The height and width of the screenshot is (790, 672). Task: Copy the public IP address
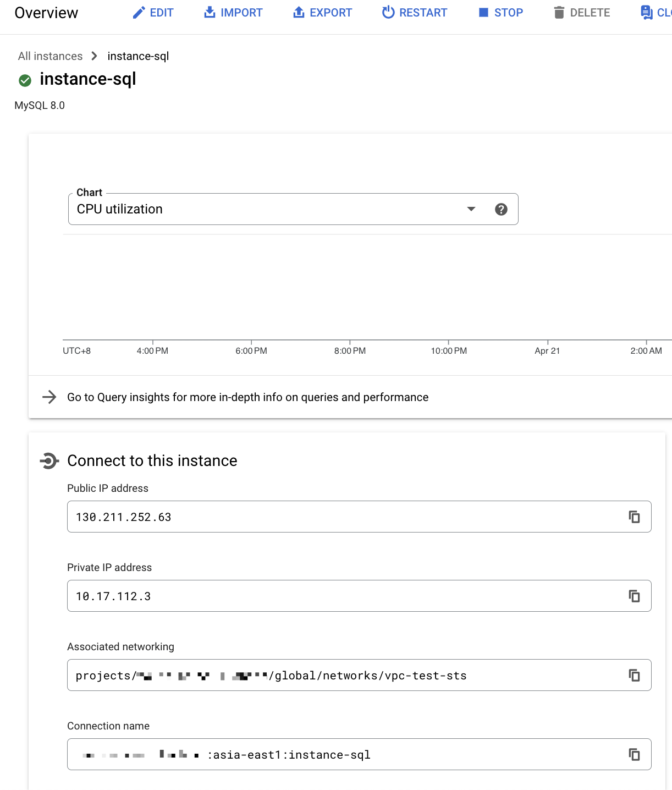point(634,517)
